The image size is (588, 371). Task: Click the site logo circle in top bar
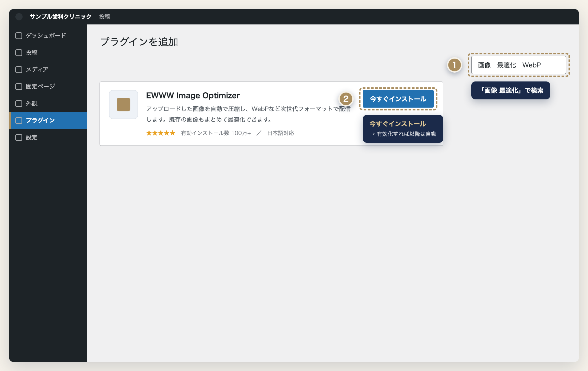(x=19, y=17)
